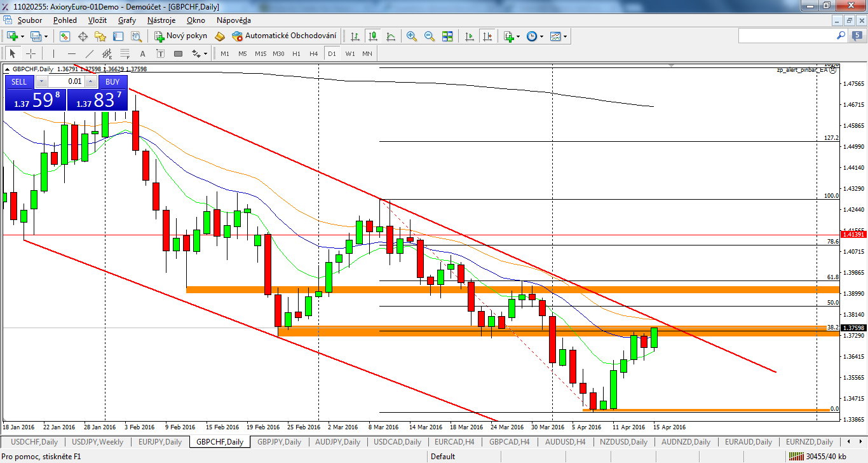This screenshot has height=463, width=868.
Task: Expand the arrows objects dropdown
Action: tap(206, 53)
